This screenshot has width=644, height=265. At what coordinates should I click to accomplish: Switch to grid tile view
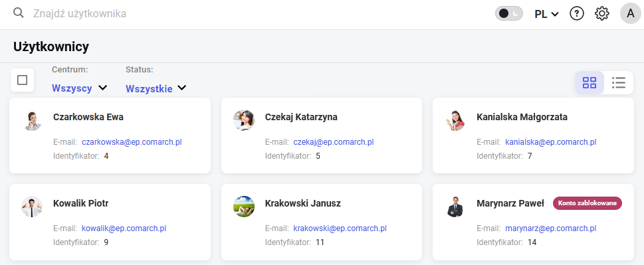tap(590, 82)
